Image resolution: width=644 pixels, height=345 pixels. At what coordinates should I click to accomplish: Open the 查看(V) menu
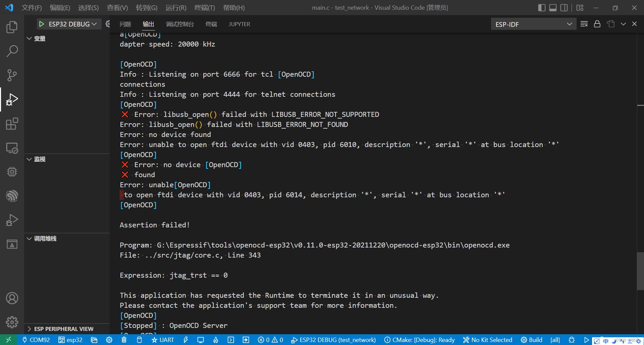pyautogui.click(x=117, y=8)
